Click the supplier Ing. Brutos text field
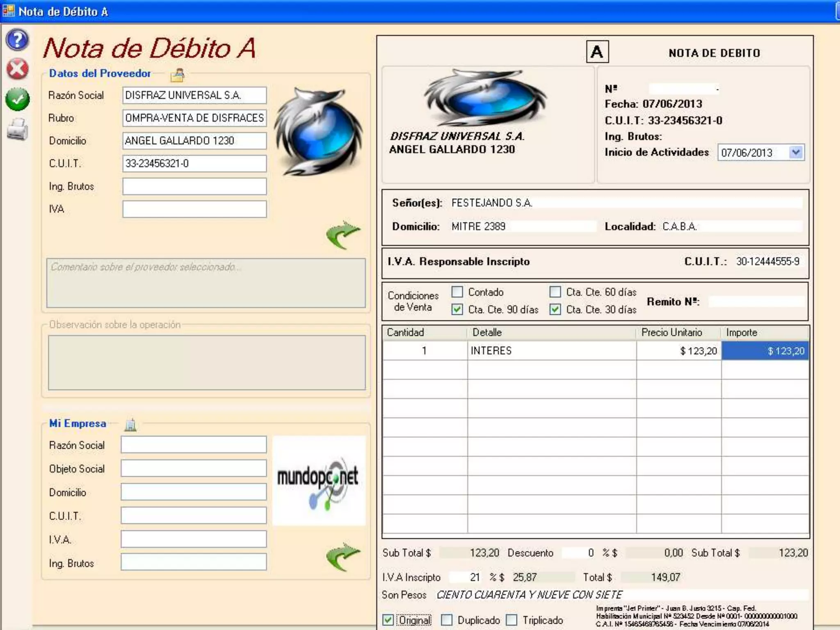 coord(194,187)
